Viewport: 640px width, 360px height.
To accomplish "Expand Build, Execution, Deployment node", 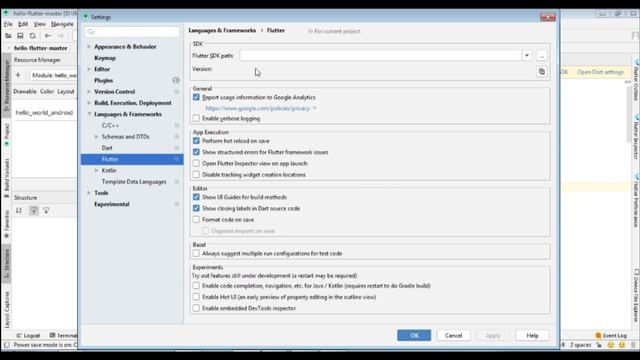I will tap(89, 103).
